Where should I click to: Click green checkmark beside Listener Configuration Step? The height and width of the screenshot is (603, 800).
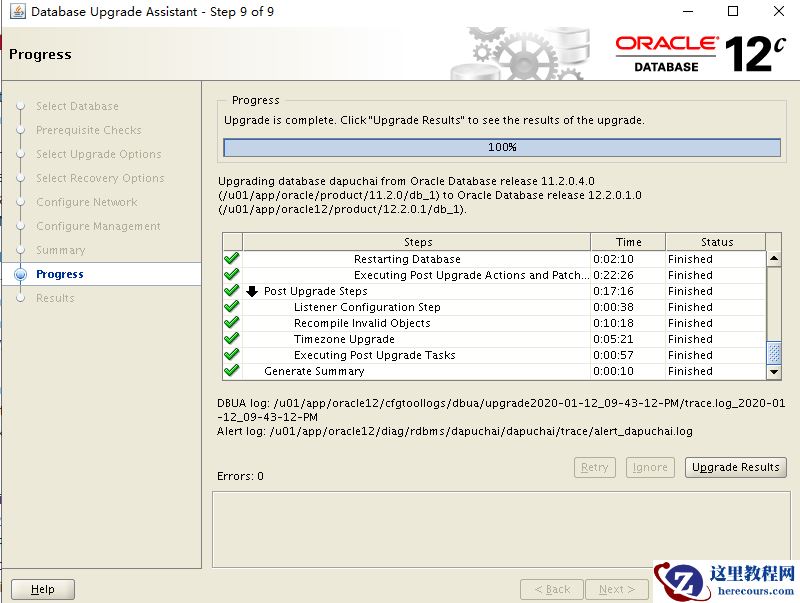[232, 307]
